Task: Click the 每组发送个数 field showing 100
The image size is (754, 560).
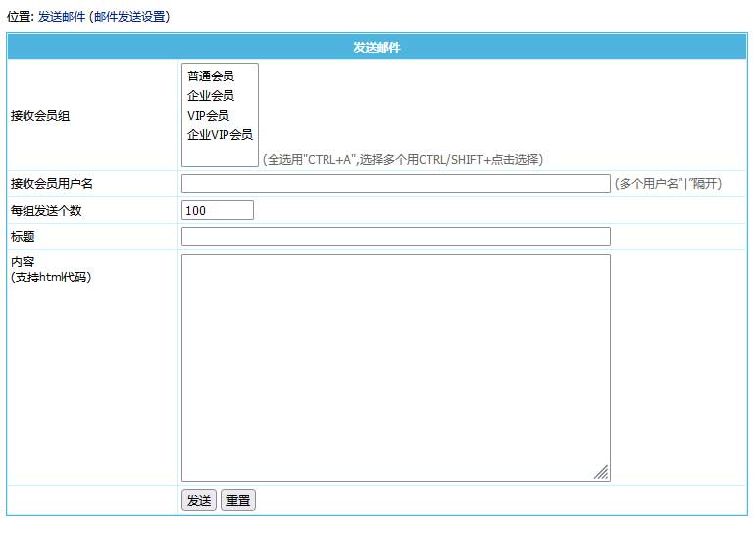Action: click(217, 210)
